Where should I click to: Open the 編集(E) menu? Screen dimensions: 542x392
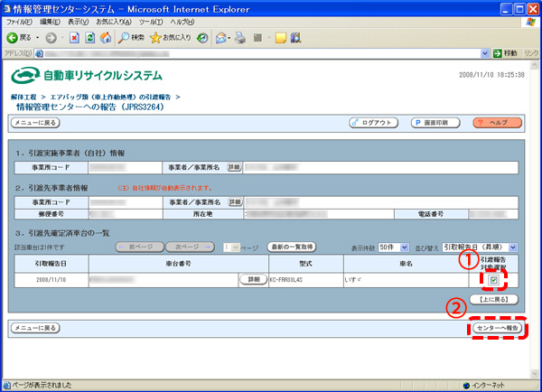[x=50, y=22]
